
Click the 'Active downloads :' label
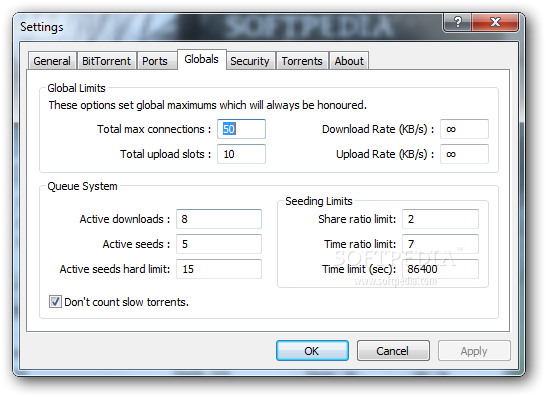(x=125, y=219)
